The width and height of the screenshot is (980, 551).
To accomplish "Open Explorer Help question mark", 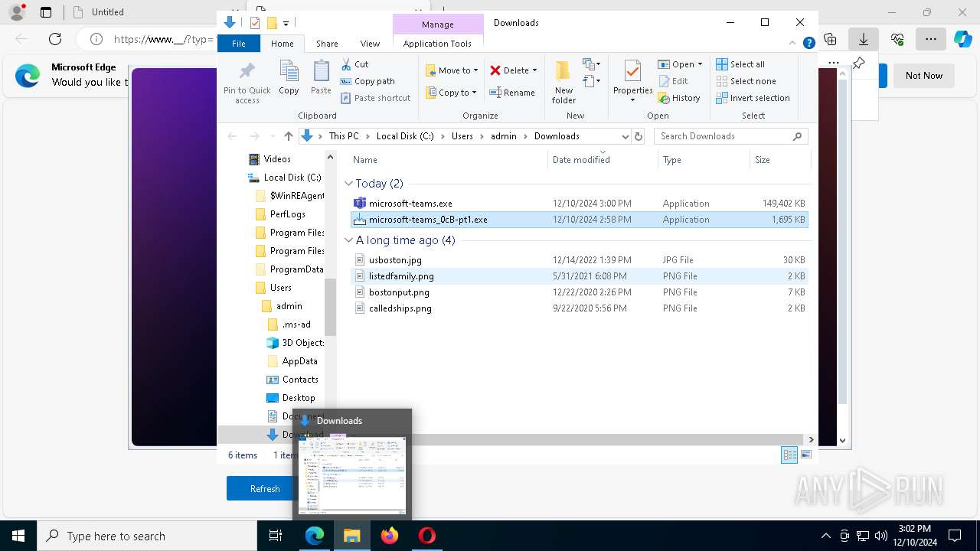I will click(808, 44).
